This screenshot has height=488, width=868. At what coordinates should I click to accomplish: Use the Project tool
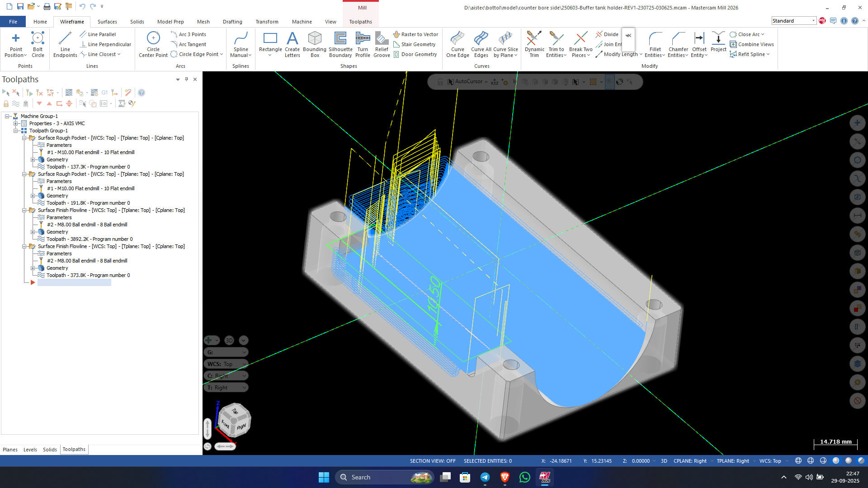tap(718, 42)
